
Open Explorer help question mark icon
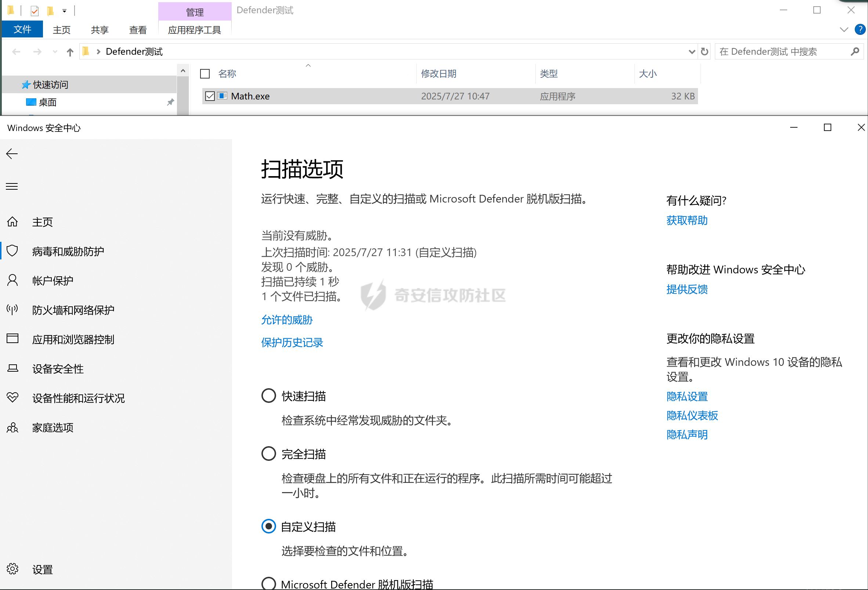[x=860, y=29]
